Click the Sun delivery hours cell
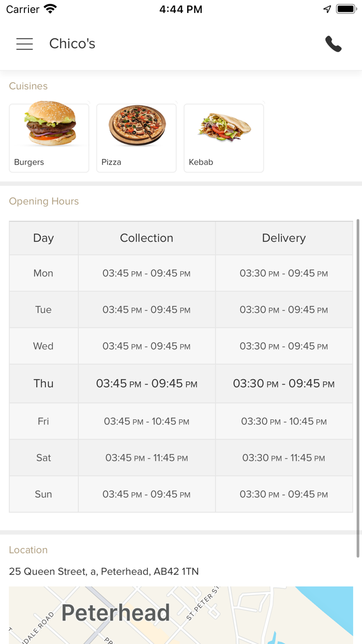This screenshot has width=362, height=644. coord(284,494)
